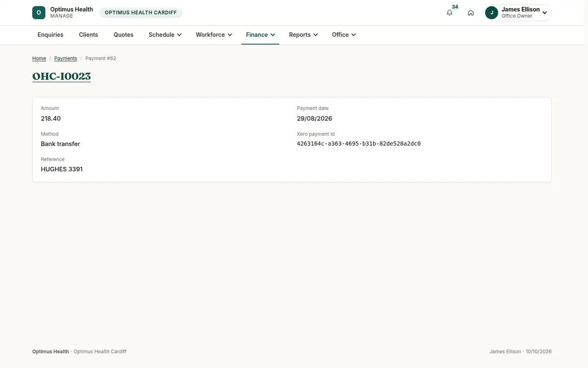Open the OHC-I0023 invoice heading link

[x=62, y=77]
